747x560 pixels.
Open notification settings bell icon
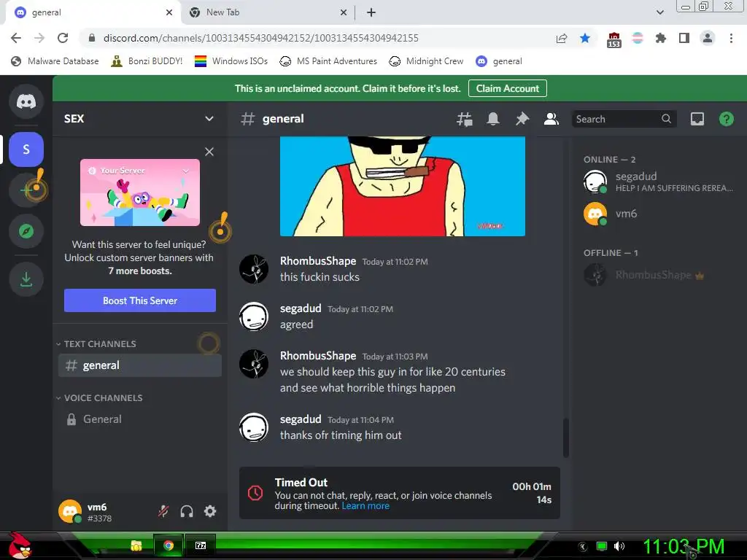493,119
